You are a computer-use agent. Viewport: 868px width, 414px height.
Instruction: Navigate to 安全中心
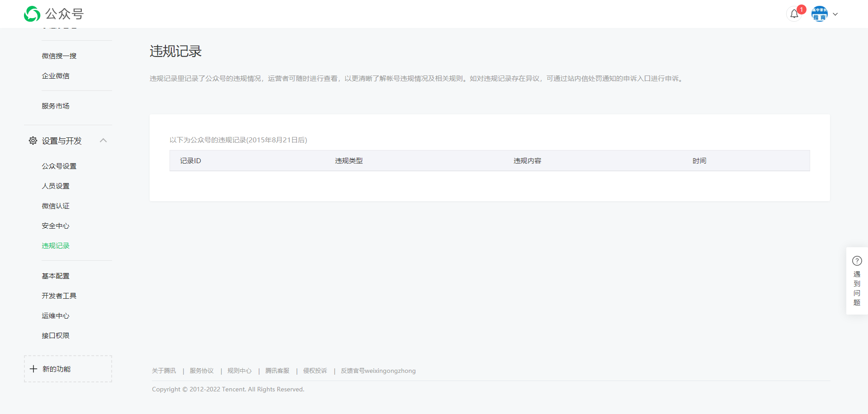(56, 226)
